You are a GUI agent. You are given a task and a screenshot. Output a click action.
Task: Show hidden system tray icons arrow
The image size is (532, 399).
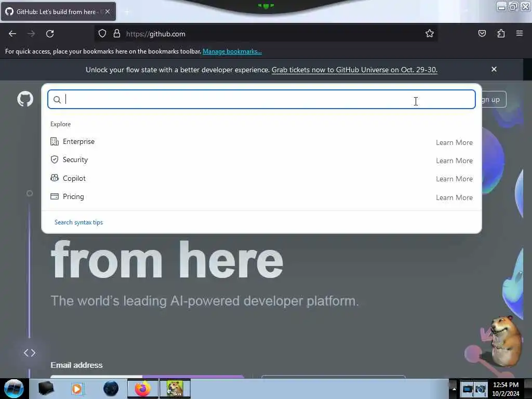[454, 389]
